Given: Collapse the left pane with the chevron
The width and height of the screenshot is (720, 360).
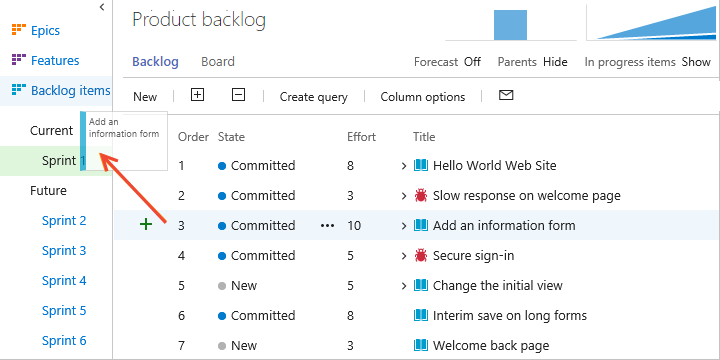Looking at the screenshot, I should point(102,7).
